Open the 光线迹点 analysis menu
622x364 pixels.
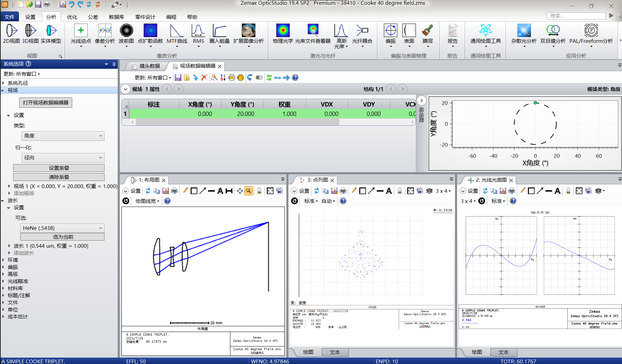[x=81, y=35]
